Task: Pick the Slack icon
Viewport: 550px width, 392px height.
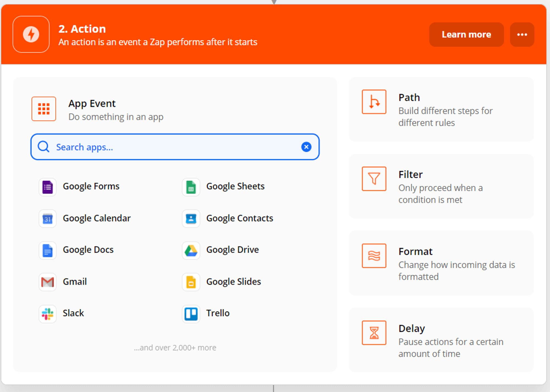Action: click(x=48, y=314)
